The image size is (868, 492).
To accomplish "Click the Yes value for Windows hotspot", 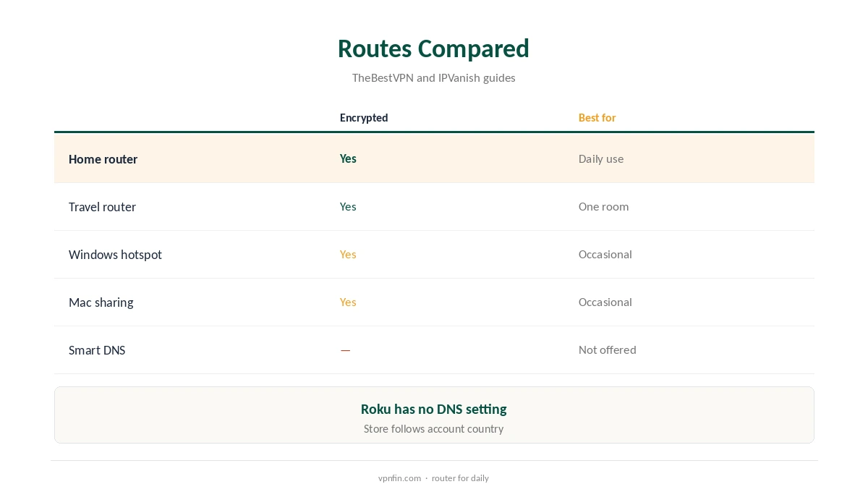I will [348, 254].
